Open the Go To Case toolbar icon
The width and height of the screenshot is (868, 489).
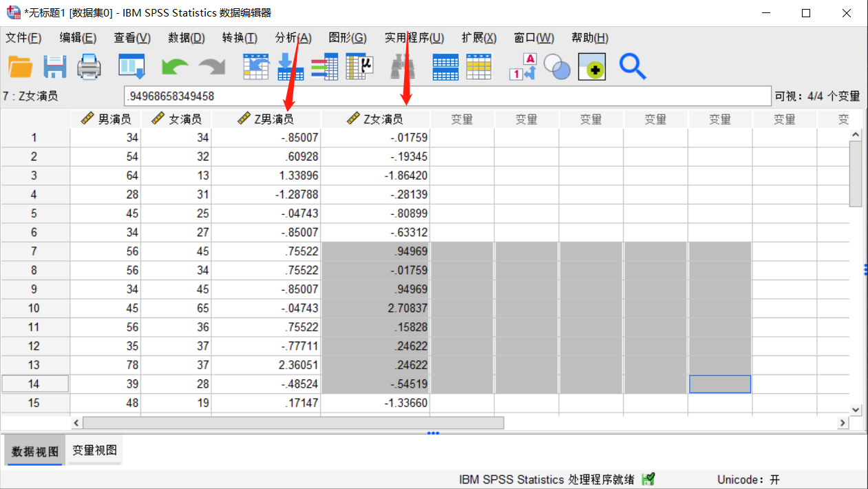pyautogui.click(x=255, y=67)
